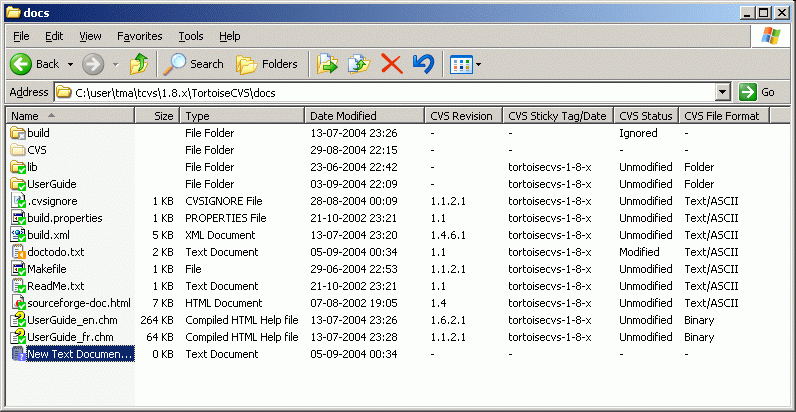Open the Help menu
Image resolution: width=796 pixels, height=412 pixels.
click(229, 37)
